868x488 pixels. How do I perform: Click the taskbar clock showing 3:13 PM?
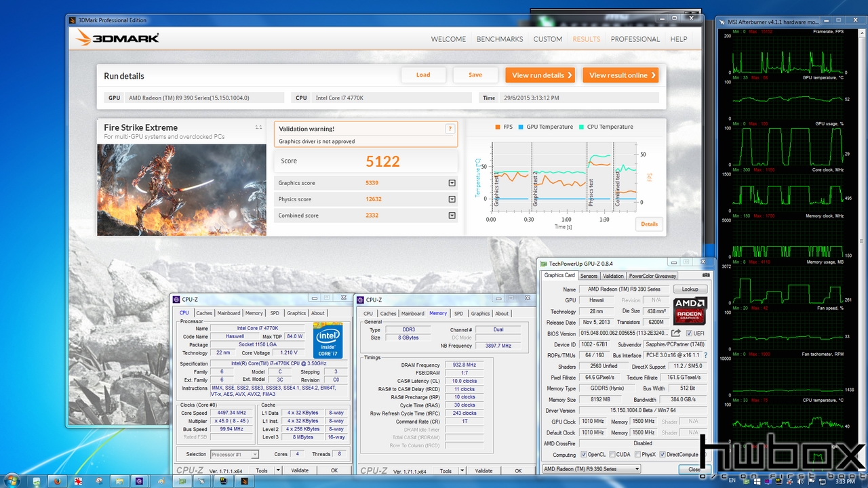coord(845,481)
